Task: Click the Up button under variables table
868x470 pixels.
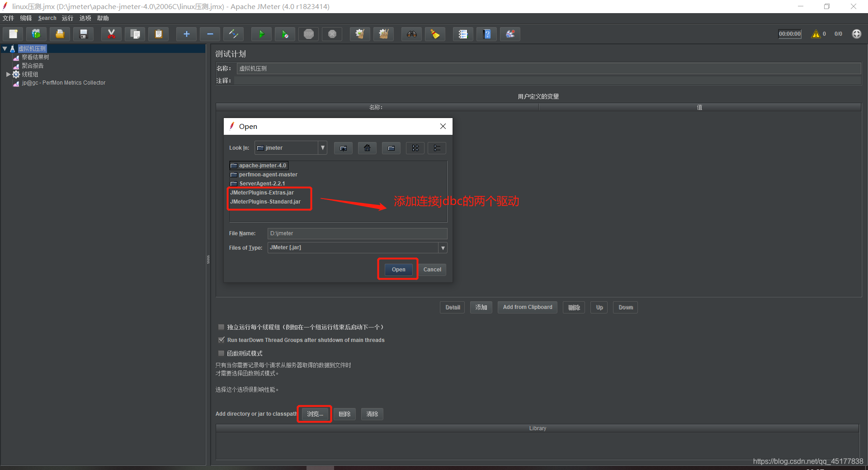Action: pos(599,308)
